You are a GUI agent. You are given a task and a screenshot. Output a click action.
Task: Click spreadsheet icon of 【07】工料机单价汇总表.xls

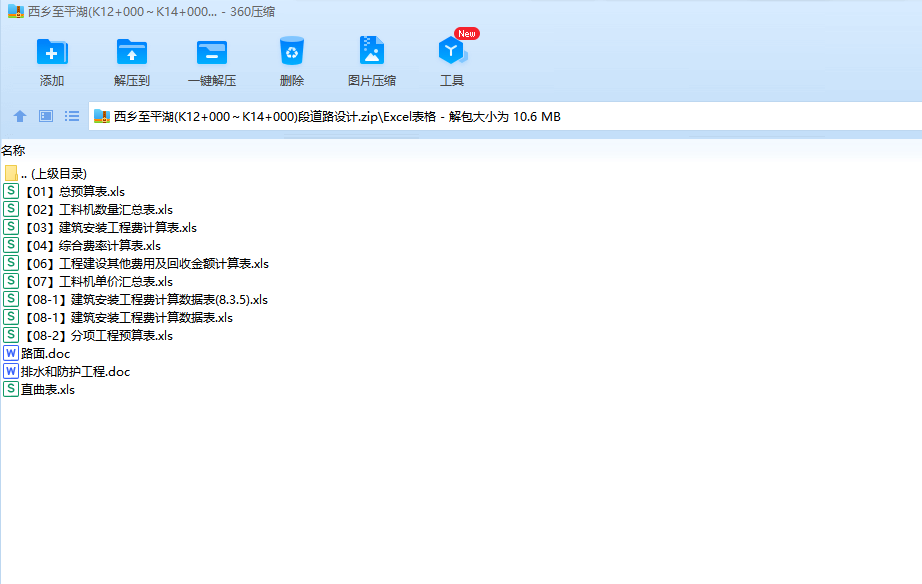tap(11, 281)
